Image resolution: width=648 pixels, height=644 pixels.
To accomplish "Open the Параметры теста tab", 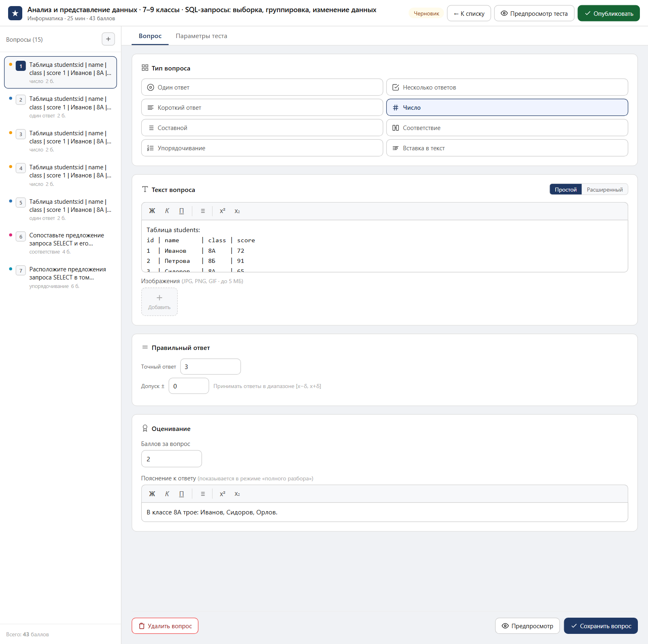I will pyautogui.click(x=201, y=36).
